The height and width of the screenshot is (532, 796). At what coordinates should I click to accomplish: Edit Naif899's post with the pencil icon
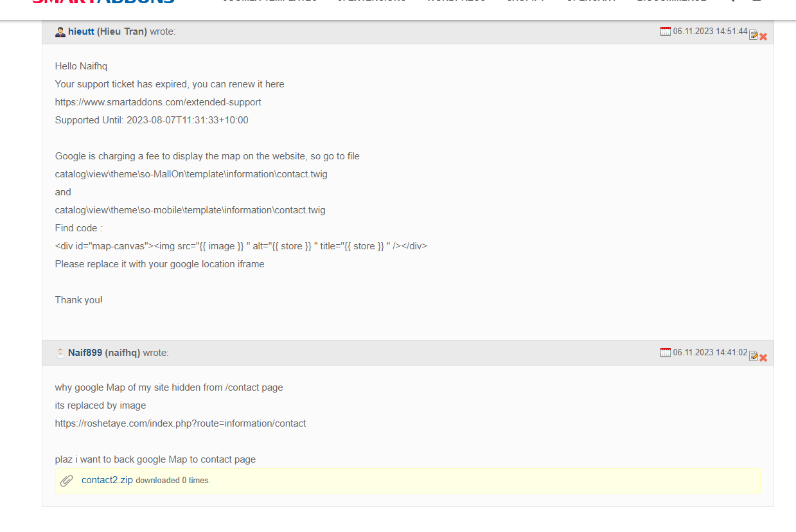coord(754,357)
